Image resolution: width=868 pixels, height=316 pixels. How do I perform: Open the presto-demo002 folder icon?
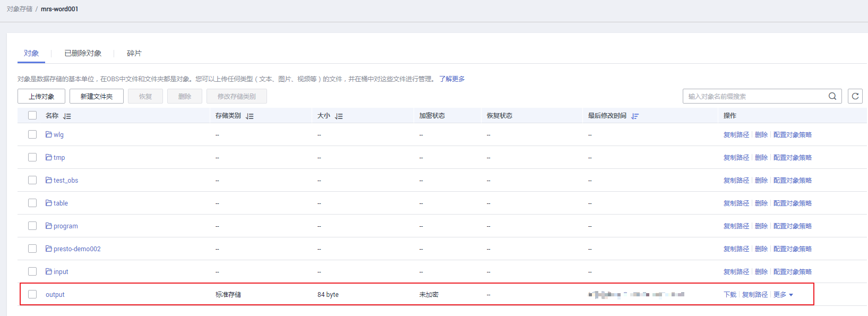tap(49, 249)
